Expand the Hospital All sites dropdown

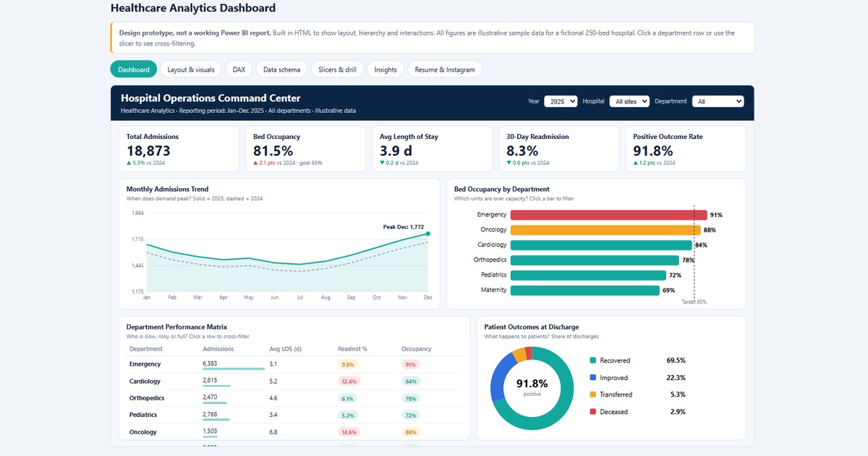coord(629,101)
